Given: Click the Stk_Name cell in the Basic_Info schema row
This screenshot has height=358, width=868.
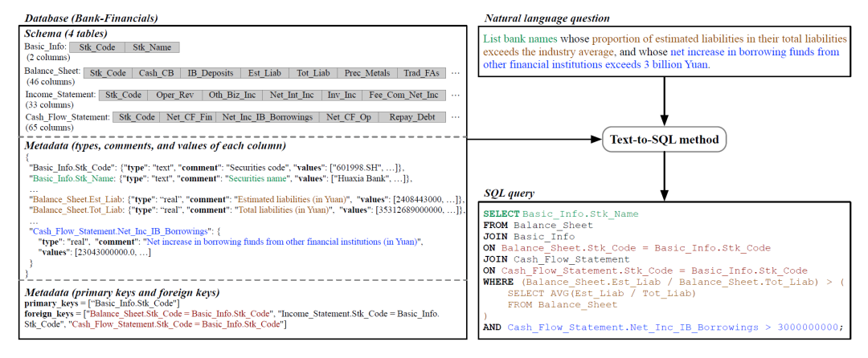Looking at the screenshot, I should (x=152, y=47).
